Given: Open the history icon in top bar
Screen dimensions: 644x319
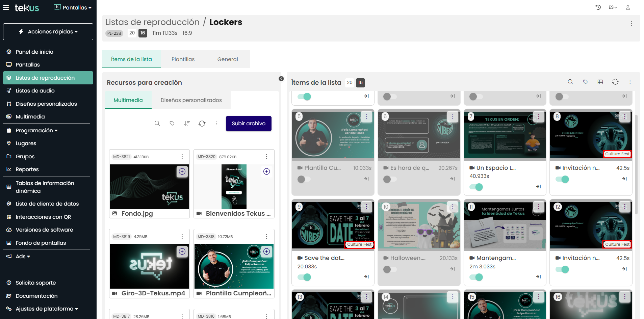Looking at the screenshot, I should [x=598, y=7].
